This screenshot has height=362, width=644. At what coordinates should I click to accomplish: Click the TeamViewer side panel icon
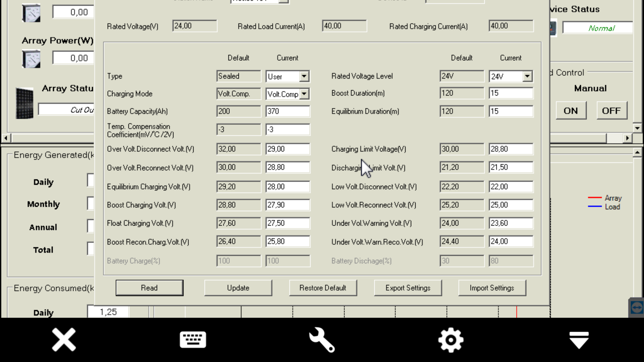(x=636, y=307)
